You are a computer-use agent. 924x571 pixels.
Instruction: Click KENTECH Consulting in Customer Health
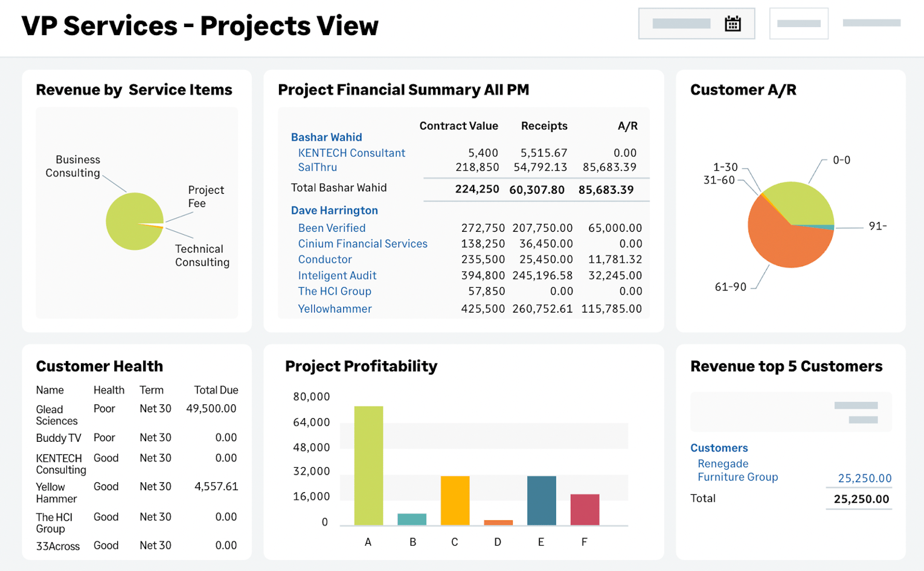point(60,464)
